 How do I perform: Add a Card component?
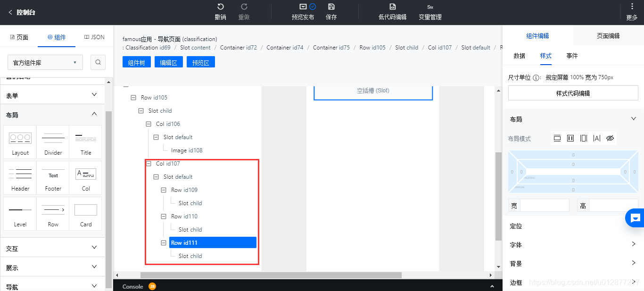tap(86, 214)
